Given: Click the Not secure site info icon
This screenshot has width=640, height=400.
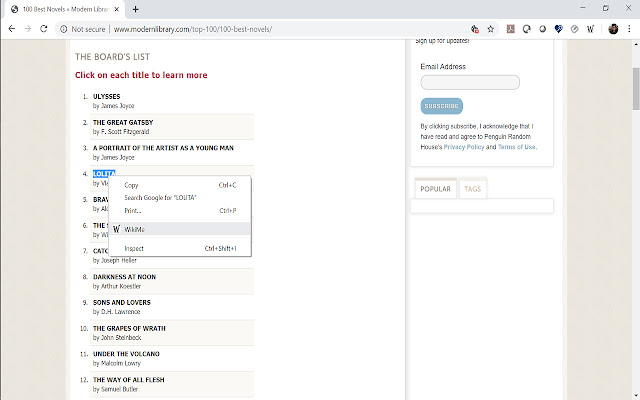Looking at the screenshot, I should 64,29.
